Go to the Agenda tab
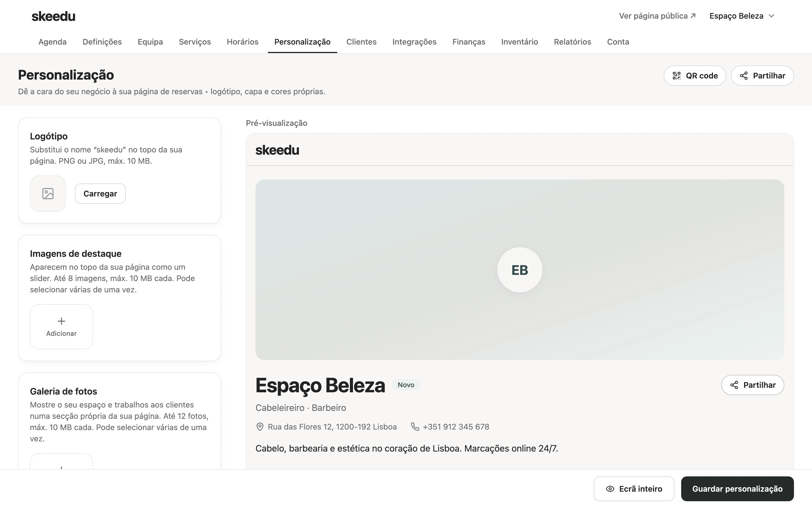Viewport: 812px width, 508px height. pyautogui.click(x=52, y=42)
